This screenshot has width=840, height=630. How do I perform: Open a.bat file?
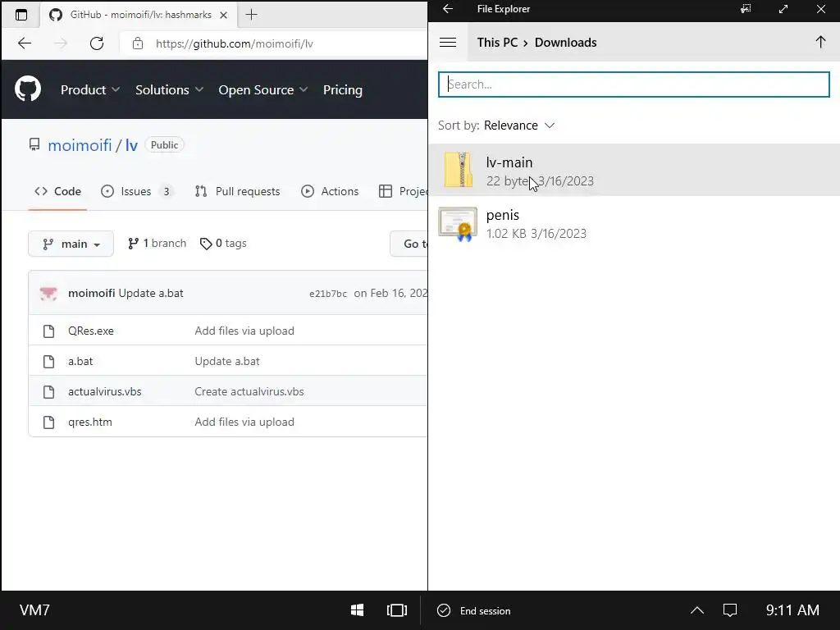80,361
